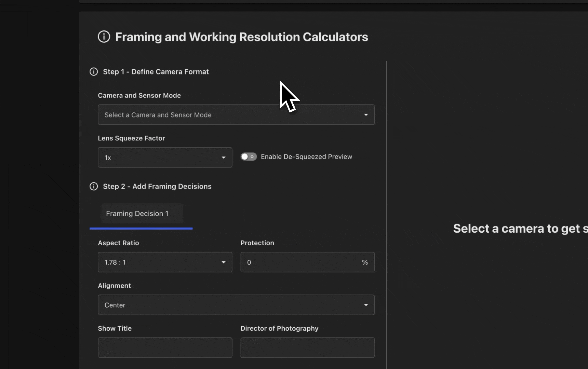Click inside the Show Title field
588x369 pixels.
[x=165, y=347]
